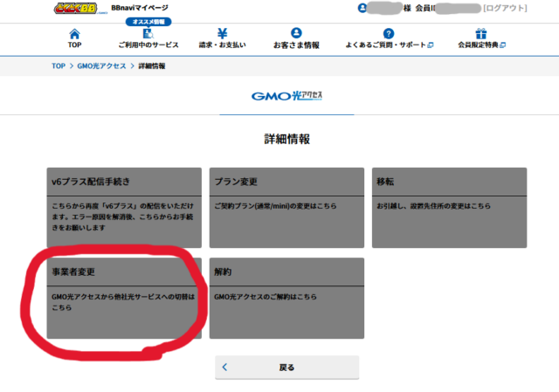Open the question mark support icon
This screenshot has width=559, height=392.
point(389,33)
